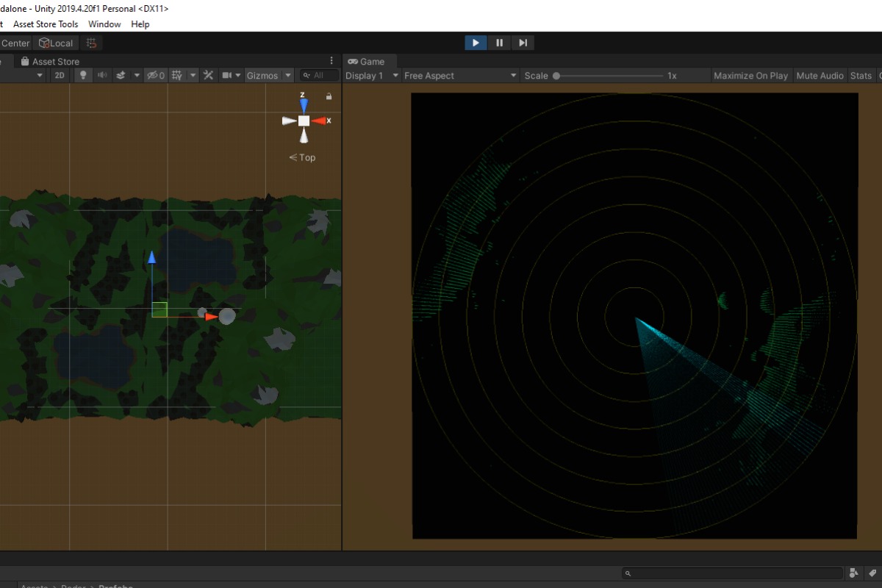This screenshot has height=588, width=882.
Task: Click search by type icon in Project panel
Action: pos(853,573)
